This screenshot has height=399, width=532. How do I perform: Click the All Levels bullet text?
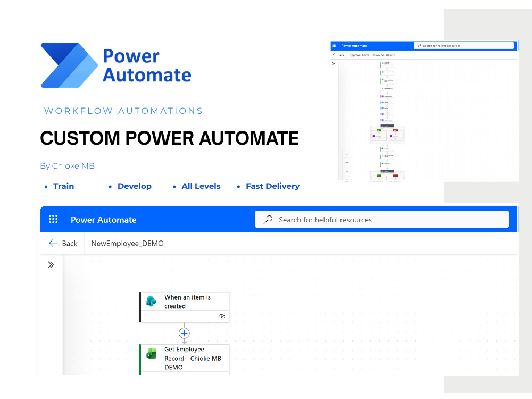(x=201, y=186)
